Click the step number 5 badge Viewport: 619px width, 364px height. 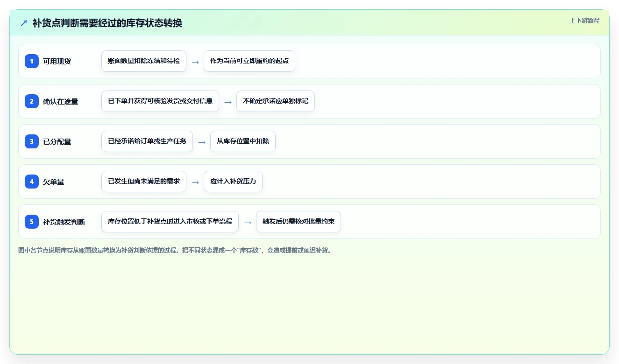tap(32, 221)
